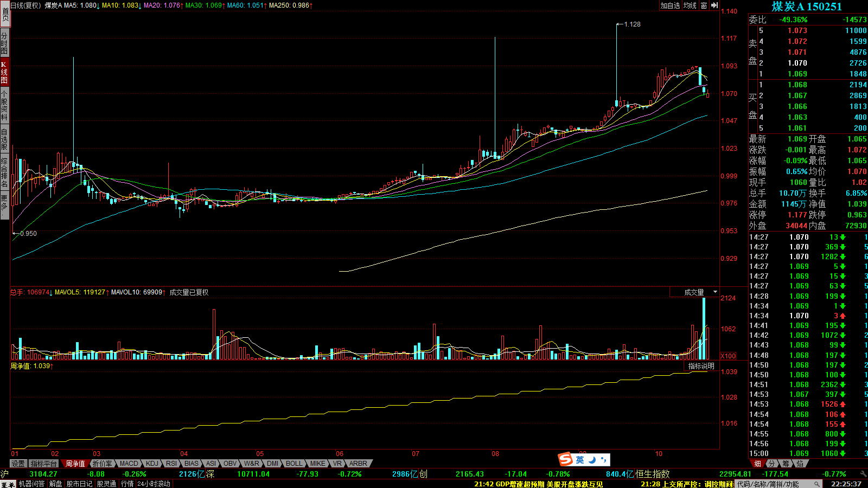
Task: Open the 行情 link
Action: (127, 484)
